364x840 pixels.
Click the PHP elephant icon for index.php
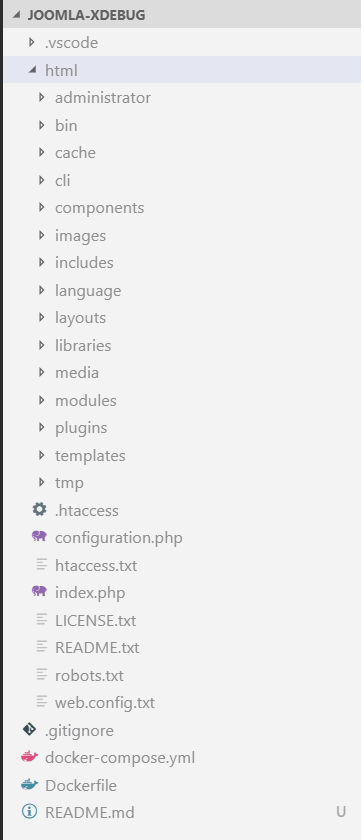39,592
